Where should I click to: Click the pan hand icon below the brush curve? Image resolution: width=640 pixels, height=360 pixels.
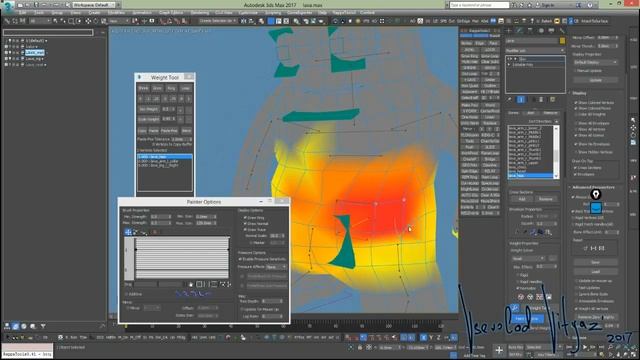click(x=191, y=284)
